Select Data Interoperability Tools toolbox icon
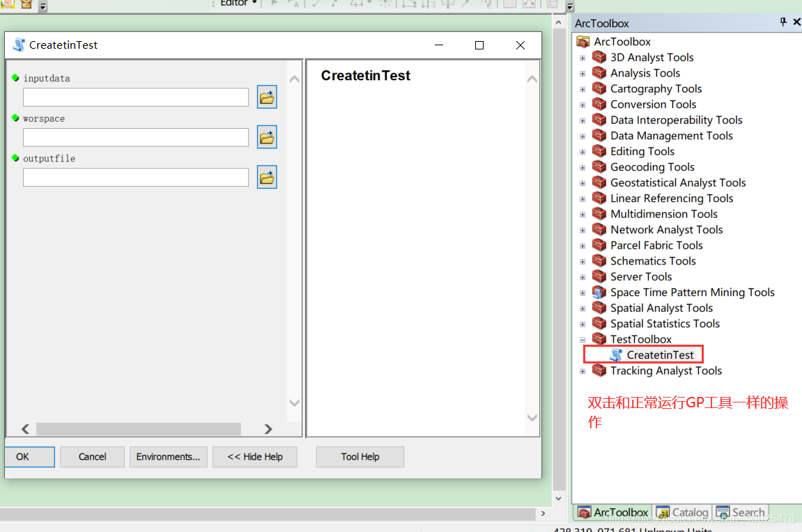This screenshot has height=532, width=802. click(599, 120)
